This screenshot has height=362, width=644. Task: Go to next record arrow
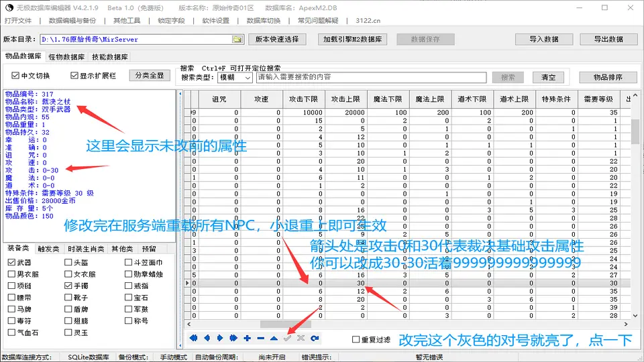[x=220, y=338]
